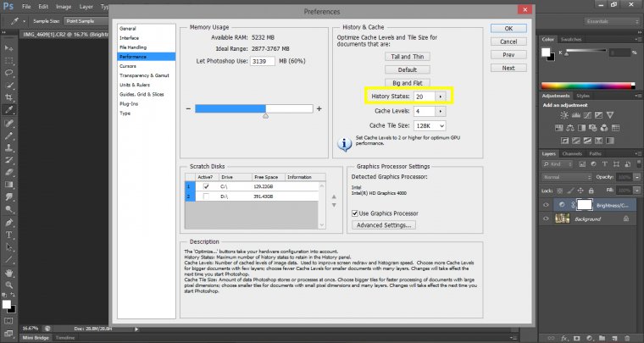Select the Crop tool
The image size is (644, 343).
pos(9,97)
